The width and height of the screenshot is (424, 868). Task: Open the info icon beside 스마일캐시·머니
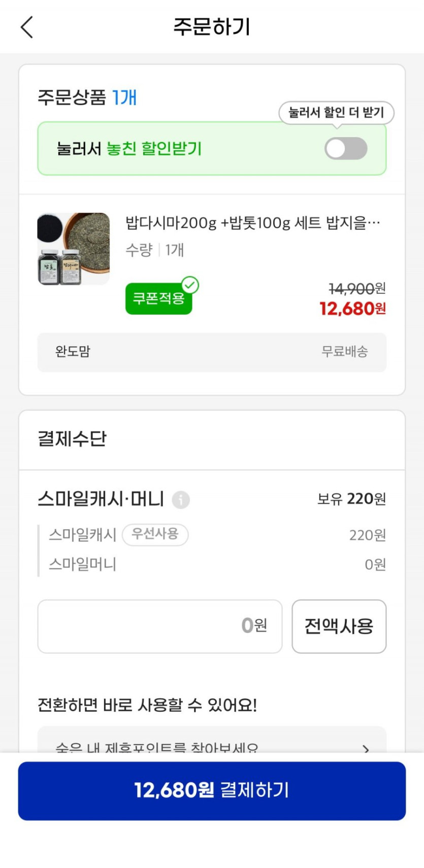tap(181, 500)
